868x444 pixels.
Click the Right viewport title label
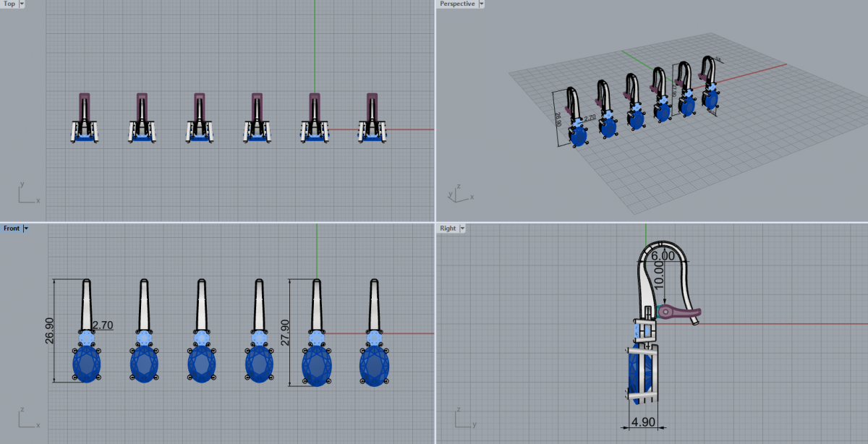tap(448, 229)
